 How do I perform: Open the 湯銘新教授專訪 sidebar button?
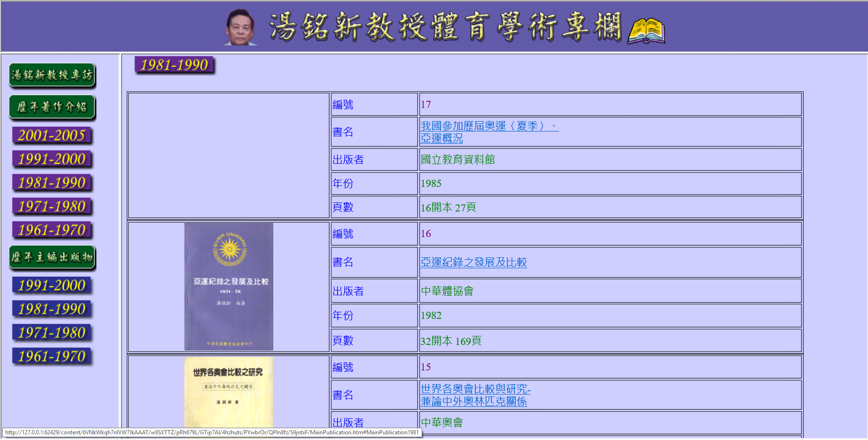(52, 76)
